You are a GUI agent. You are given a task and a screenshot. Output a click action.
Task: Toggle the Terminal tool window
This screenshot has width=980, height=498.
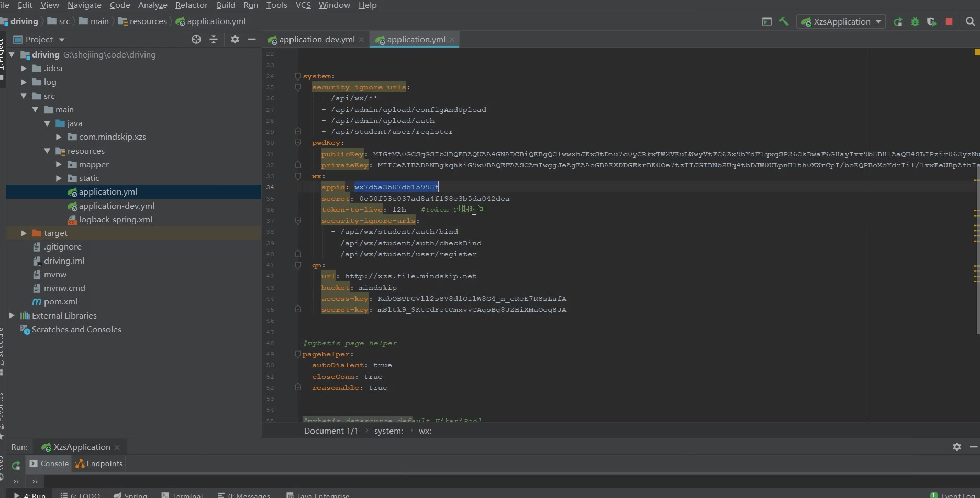(x=182, y=495)
